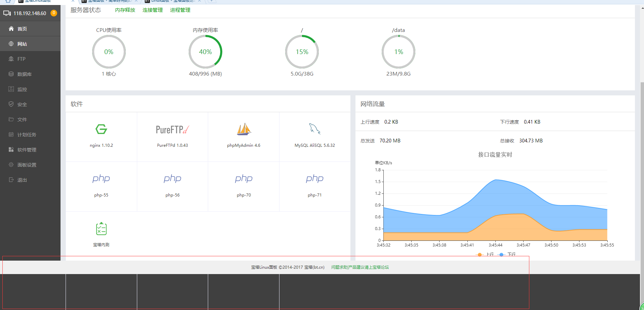Open 文件 in the sidebar
This screenshot has height=310, width=644.
30,119
